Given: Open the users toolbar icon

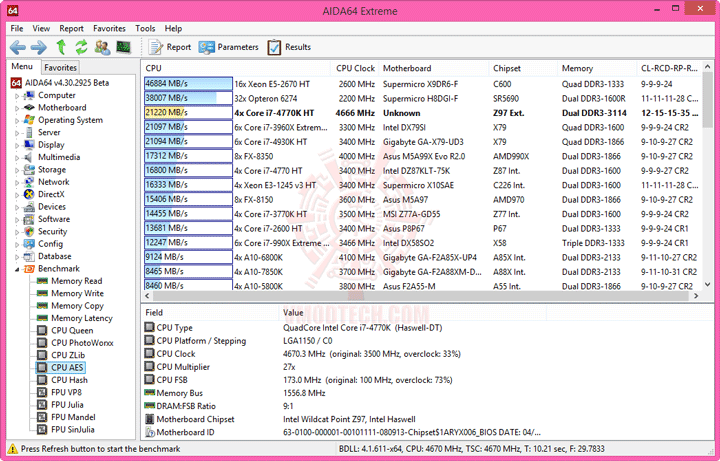Looking at the screenshot, I should click(x=102, y=47).
